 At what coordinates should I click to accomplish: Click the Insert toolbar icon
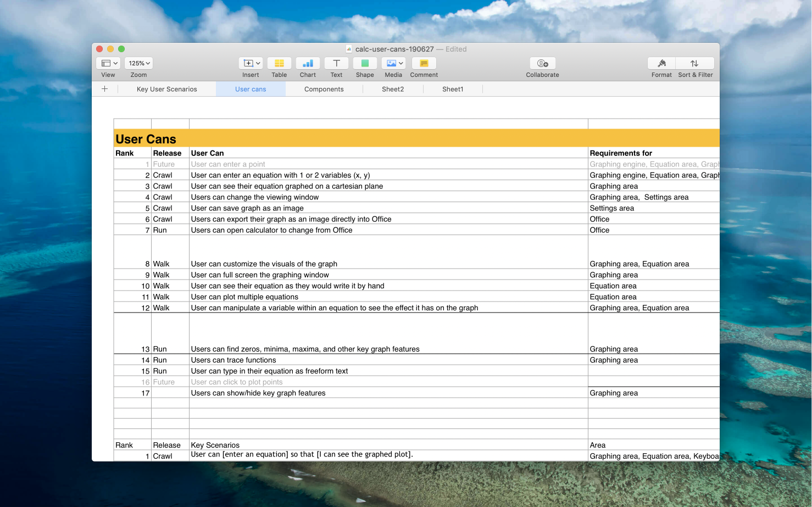[x=248, y=63]
